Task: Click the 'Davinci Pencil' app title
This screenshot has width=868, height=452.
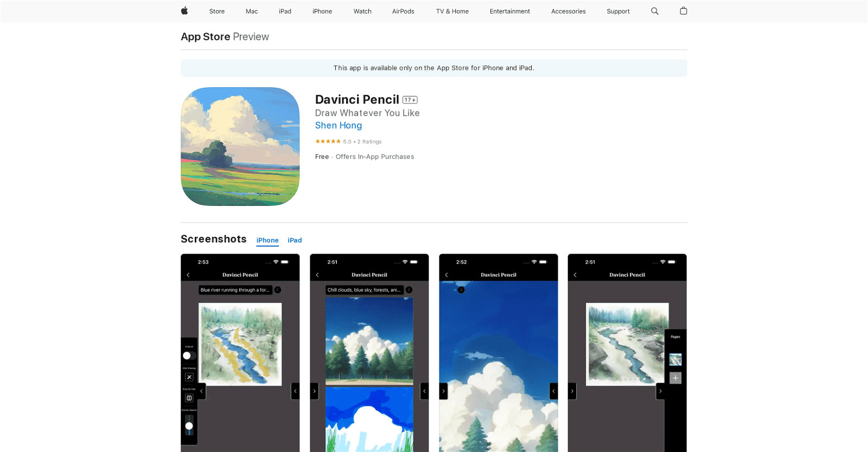Action: coord(357,100)
